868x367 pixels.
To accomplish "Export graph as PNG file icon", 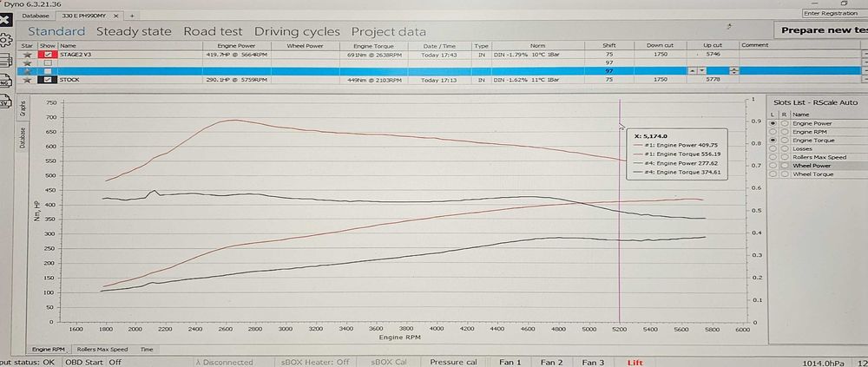I will point(3,82).
